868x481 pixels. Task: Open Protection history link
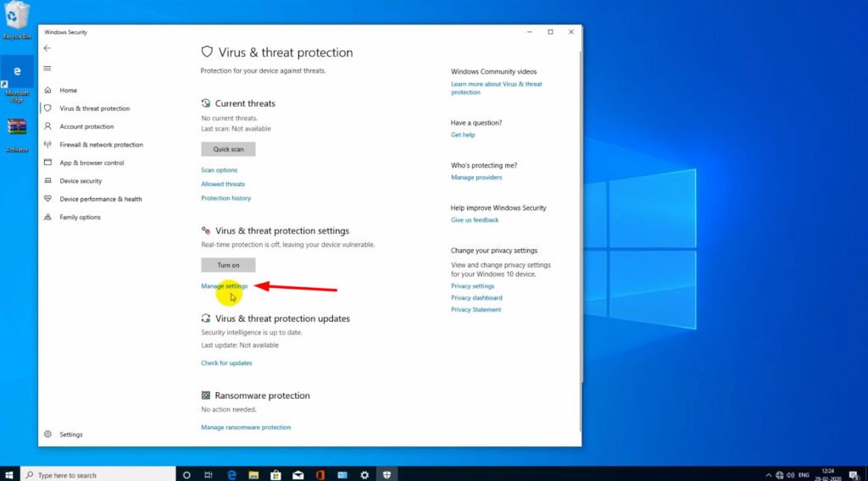pos(225,198)
